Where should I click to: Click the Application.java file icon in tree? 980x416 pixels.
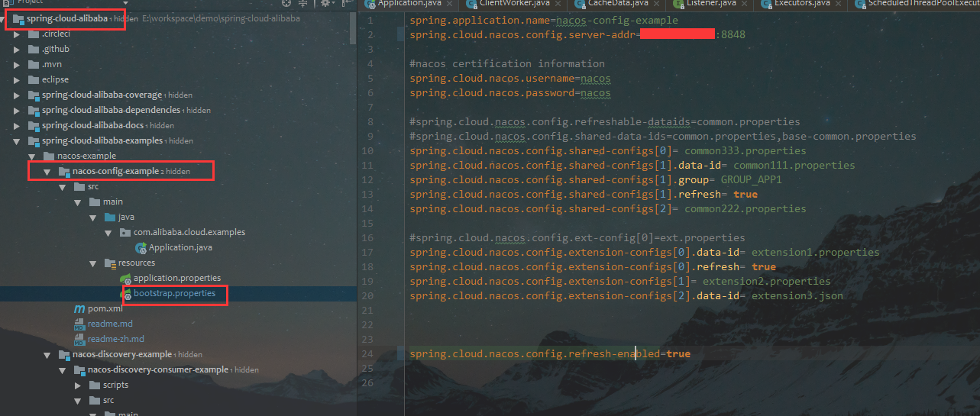pyautogui.click(x=141, y=247)
